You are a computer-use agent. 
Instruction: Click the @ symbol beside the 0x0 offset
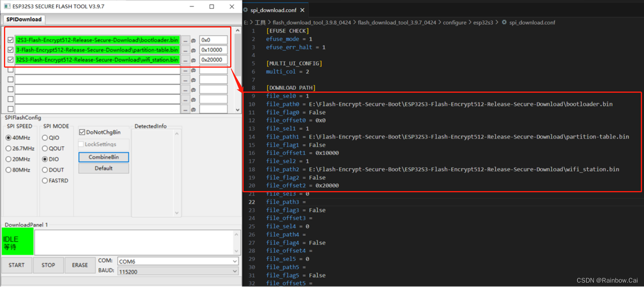(x=194, y=41)
